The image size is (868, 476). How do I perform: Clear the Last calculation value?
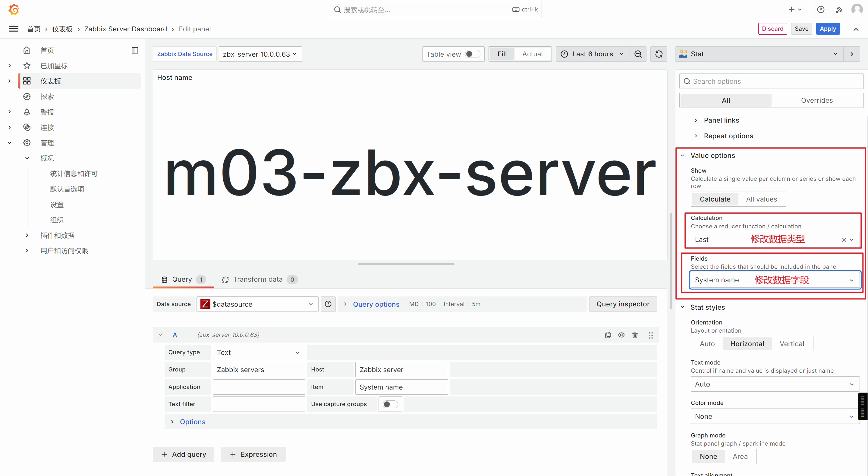pos(844,240)
